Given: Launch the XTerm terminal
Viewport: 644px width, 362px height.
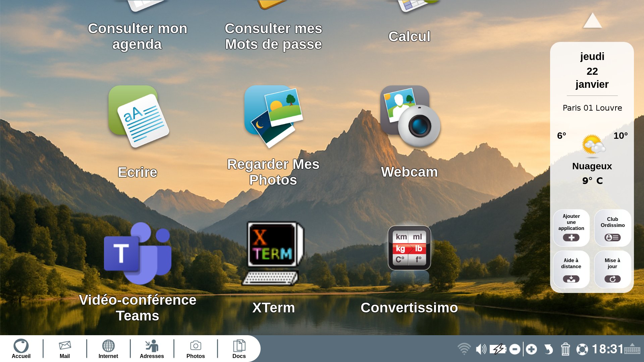Looking at the screenshot, I should pos(273,254).
